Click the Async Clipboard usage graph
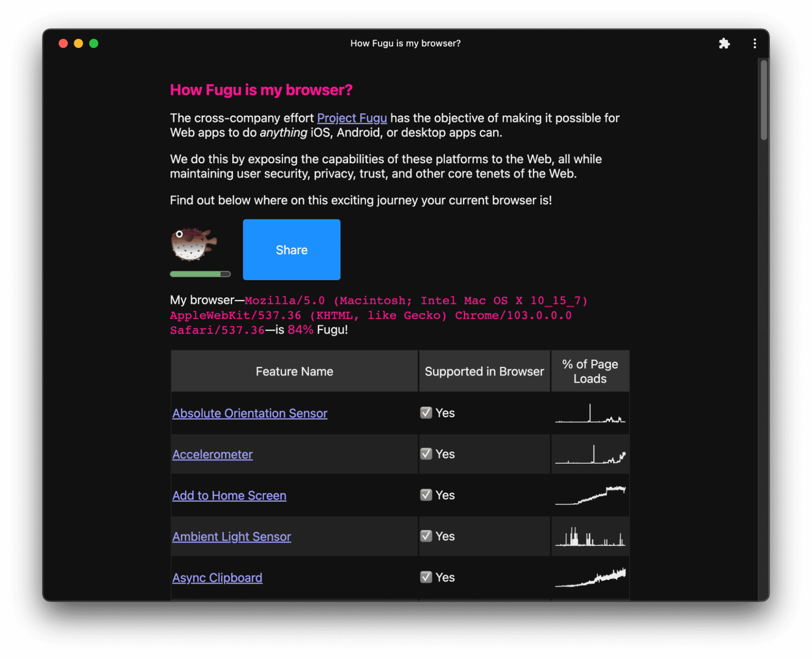Screen dimensions: 812x658 pyautogui.click(x=590, y=577)
